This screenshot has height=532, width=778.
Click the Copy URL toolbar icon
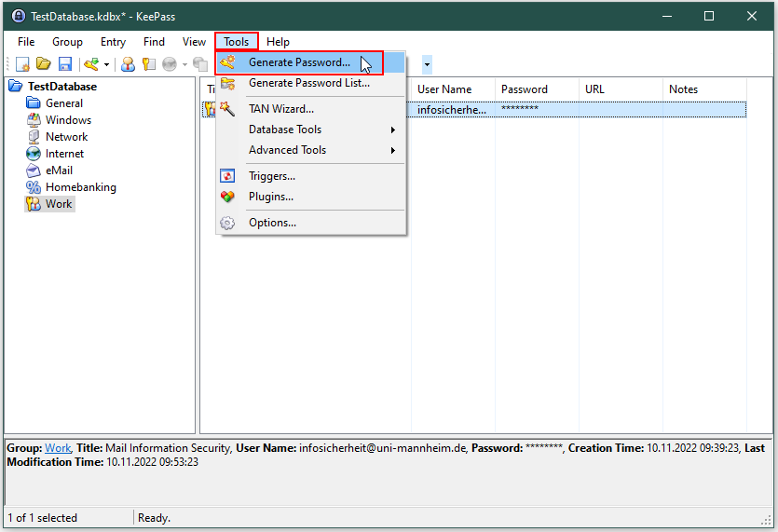(200, 64)
